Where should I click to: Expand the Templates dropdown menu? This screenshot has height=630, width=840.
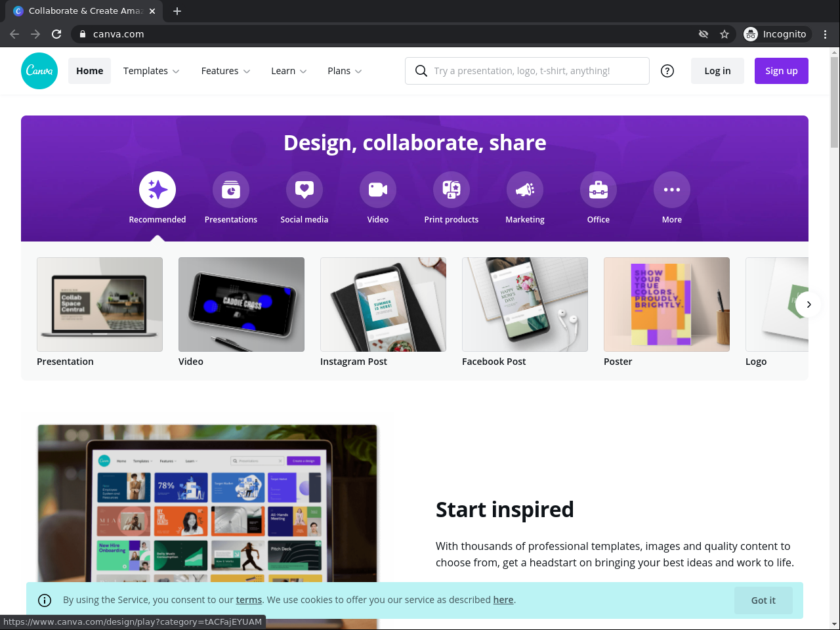pyautogui.click(x=151, y=71)
